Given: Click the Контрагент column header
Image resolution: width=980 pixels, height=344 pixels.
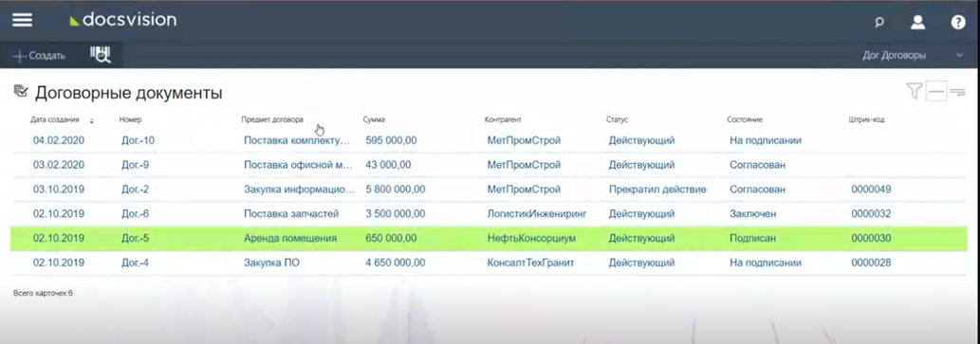Looking at the screenshot, I should point(503,119).
